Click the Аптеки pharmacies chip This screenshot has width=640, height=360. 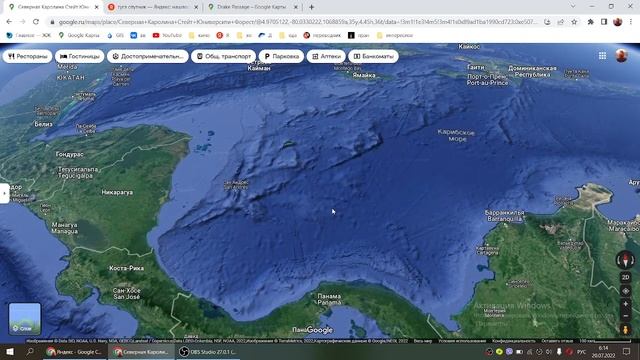point(326,56)
